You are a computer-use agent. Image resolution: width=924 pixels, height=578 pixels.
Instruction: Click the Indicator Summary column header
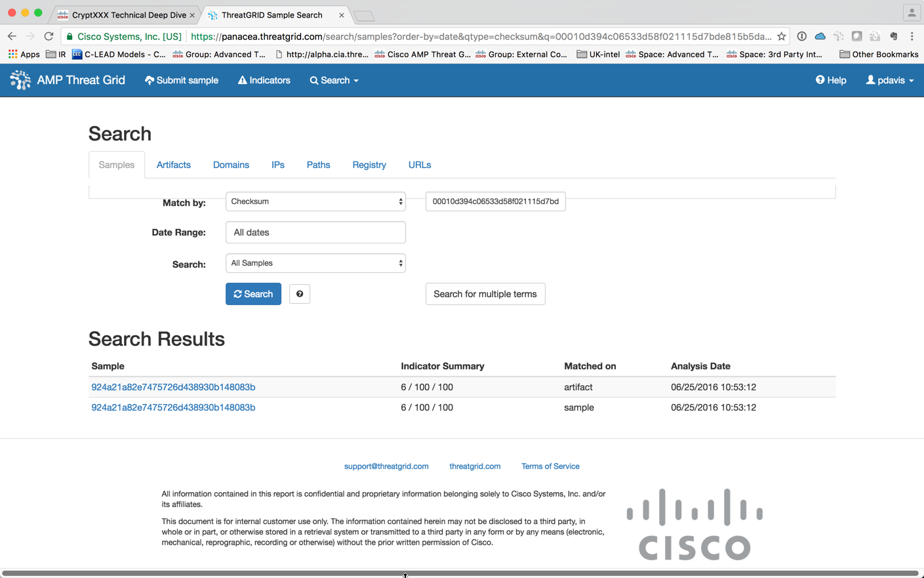[x=443, y=366]
